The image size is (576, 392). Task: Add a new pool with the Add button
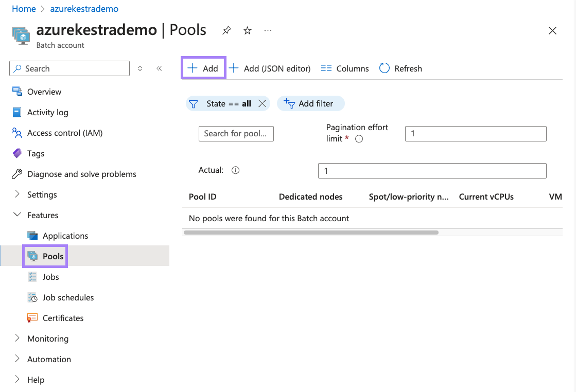pos(203,68)
